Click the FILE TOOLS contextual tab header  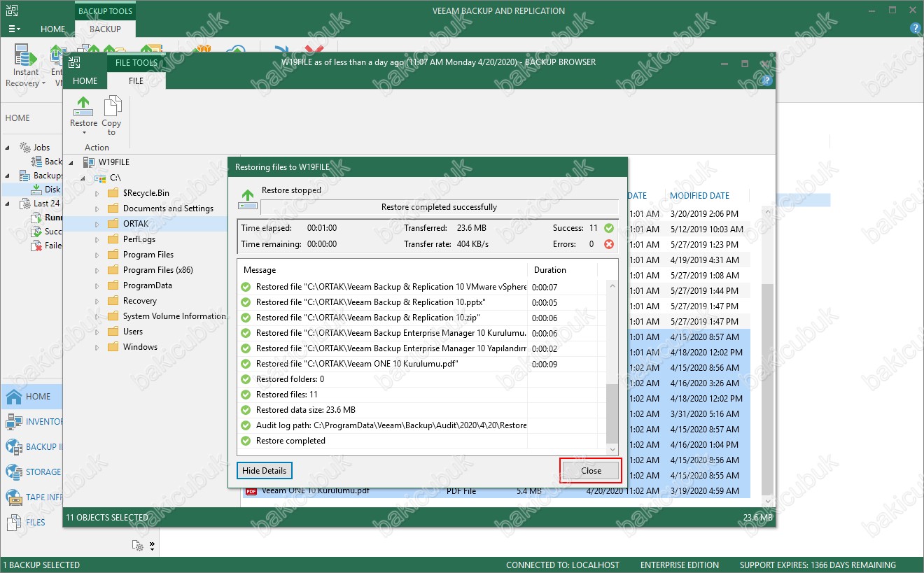pos(136,62)
